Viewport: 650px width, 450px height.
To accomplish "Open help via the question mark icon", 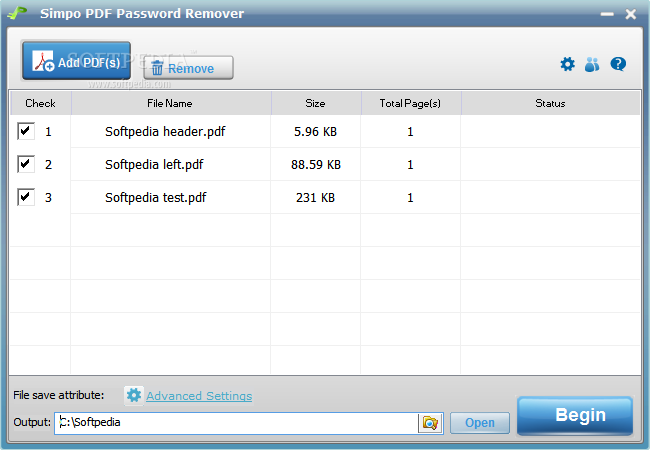I will 618,64.
